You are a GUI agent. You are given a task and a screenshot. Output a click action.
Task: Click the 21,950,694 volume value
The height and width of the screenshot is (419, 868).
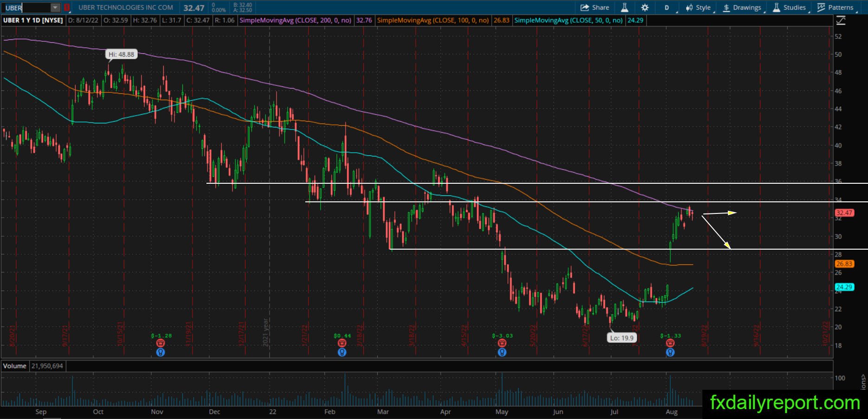click(x=47, y=366)
